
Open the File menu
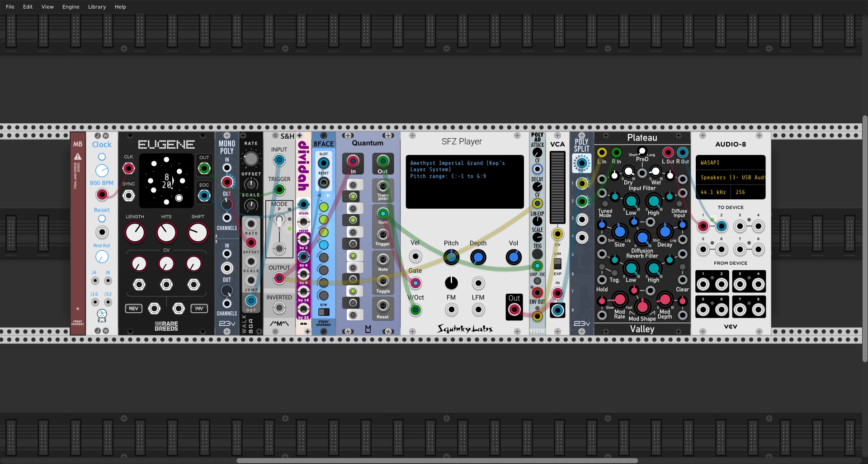tap(10, 7)
